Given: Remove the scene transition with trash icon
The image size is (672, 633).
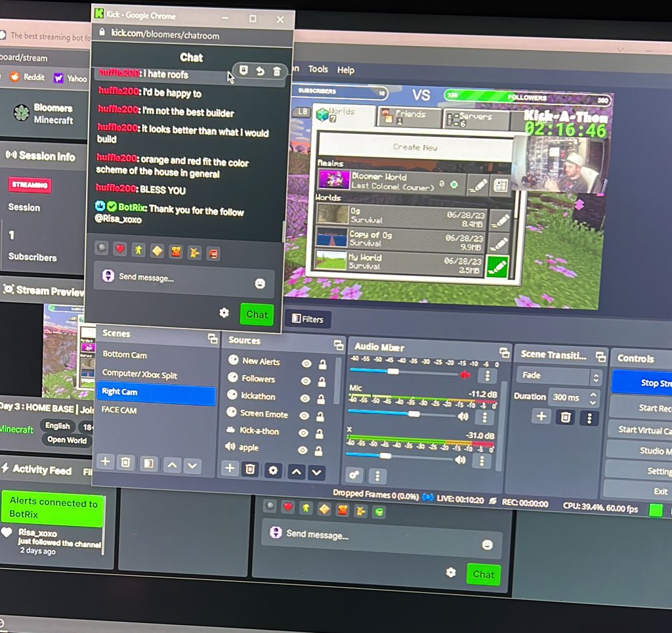Looking at the screenshot, I should (566, 417).
